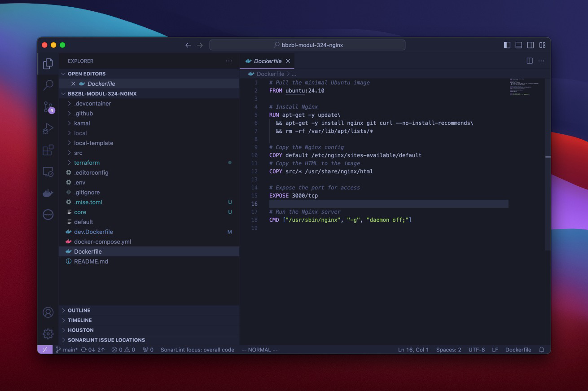Open the Extensions view
Viewport: 588px width, 391px height.
pyautogui.click(x=48, y=150)
